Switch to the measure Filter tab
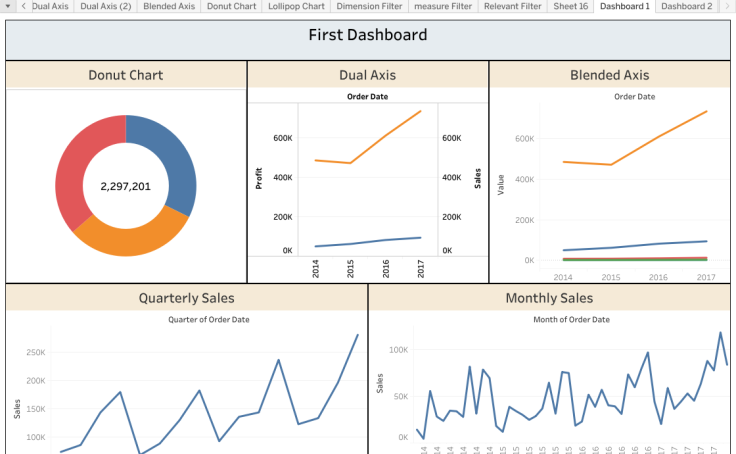The height and width of the screenshot is (454, 736). pos(442,6)
